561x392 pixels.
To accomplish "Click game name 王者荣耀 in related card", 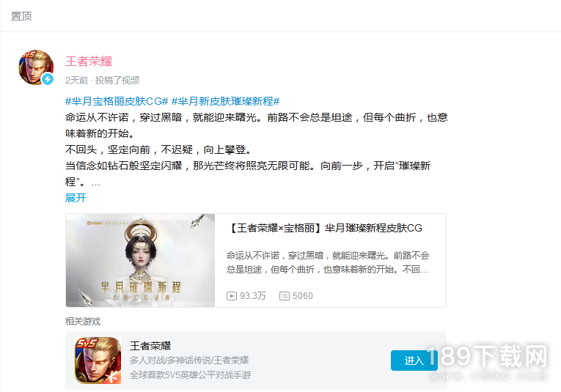I will (x=150, y=346).
